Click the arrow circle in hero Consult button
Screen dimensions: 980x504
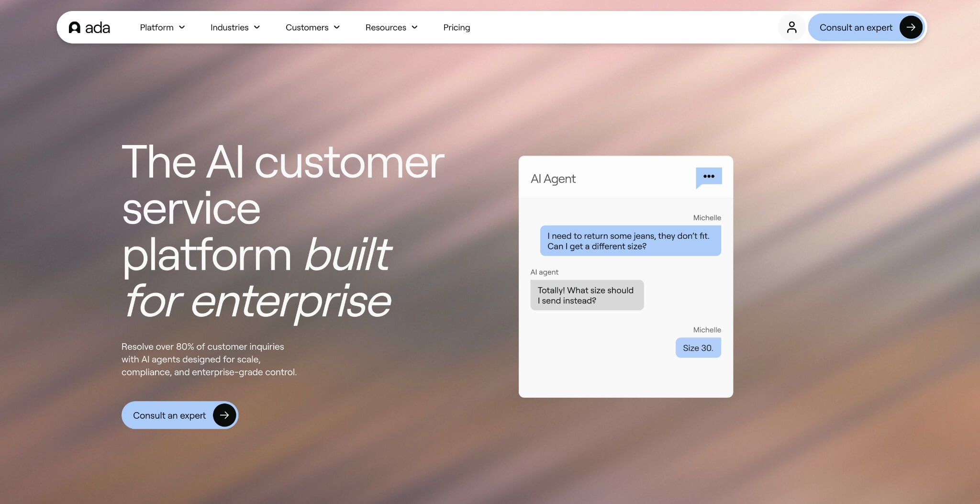point(224,415)
